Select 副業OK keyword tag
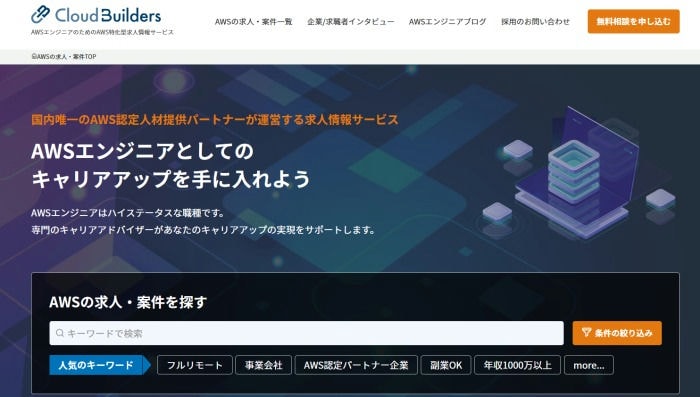 (x=446, y=365)
